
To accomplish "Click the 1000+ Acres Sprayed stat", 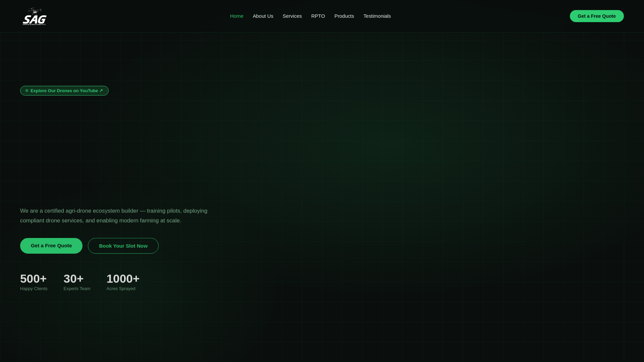I will (123, 282).
